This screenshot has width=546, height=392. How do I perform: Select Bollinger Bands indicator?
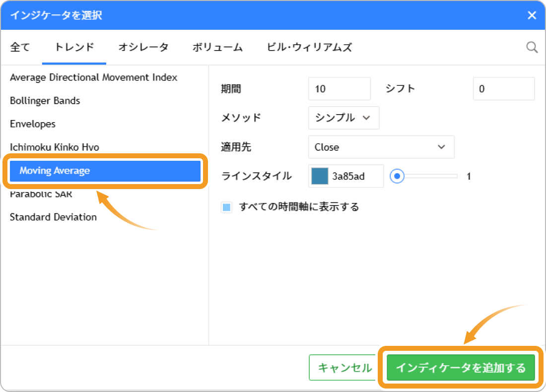click(45, 101)
